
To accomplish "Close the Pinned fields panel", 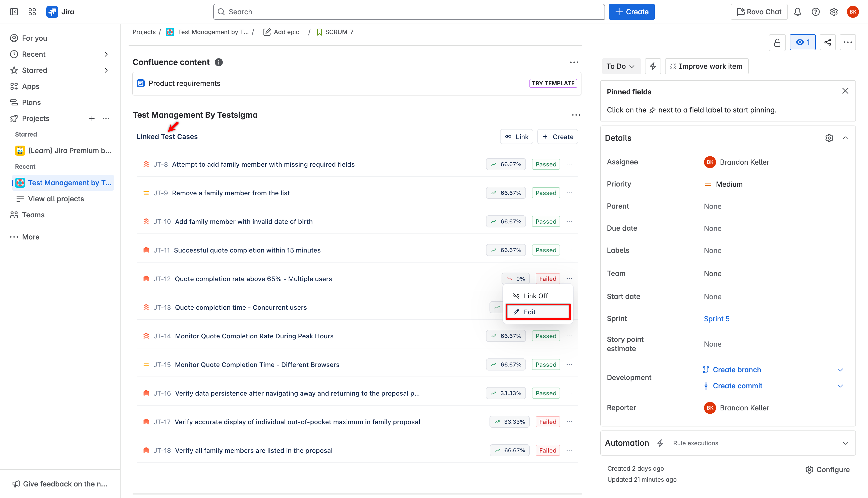I will pos(845,91).
